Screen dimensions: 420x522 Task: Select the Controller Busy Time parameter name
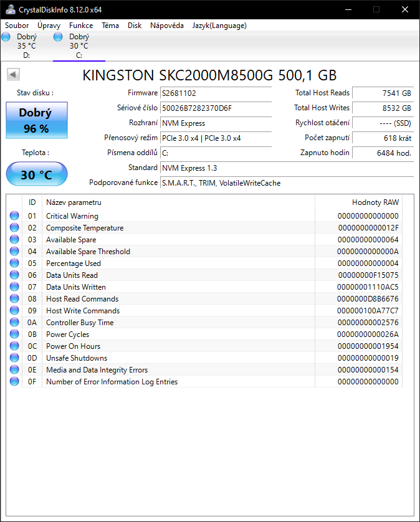[x=80, y=323]
